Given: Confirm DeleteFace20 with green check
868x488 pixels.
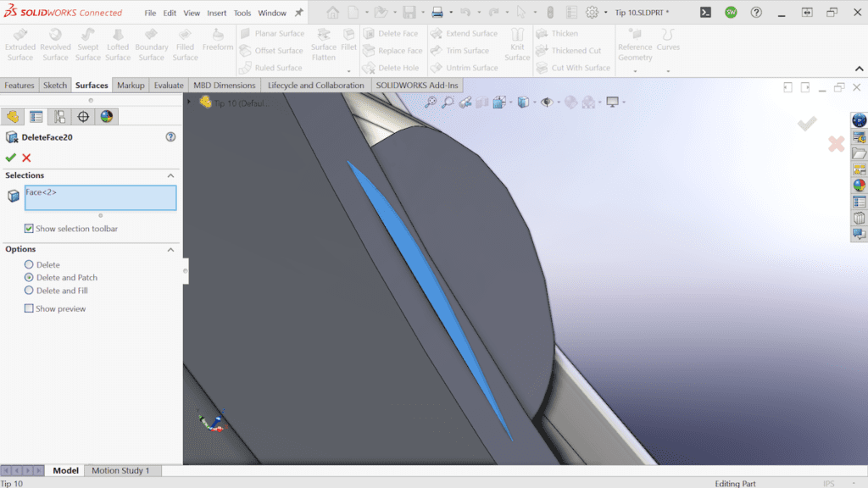Looking at the screenshot, I should coord(11,158).
